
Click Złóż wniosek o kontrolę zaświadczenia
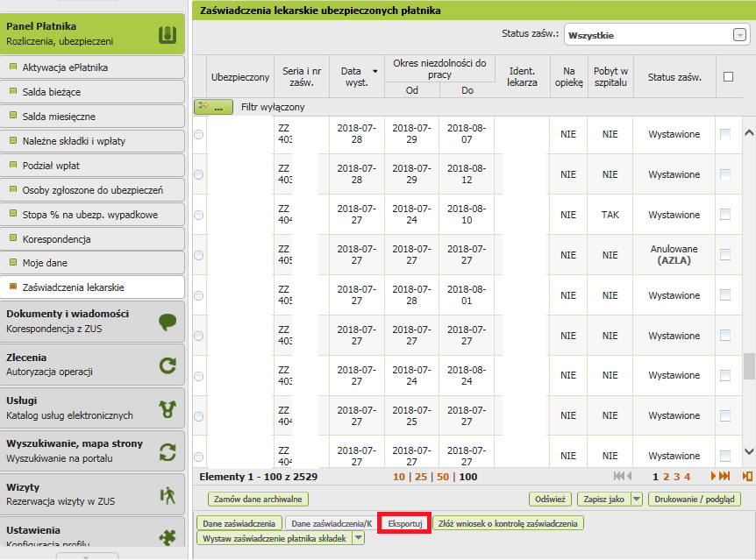tap(508, 523)
